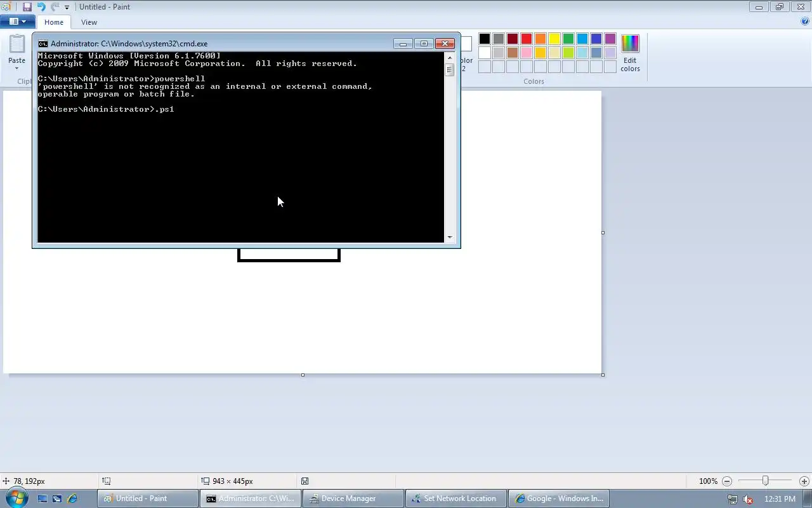812x508 pixels.
Task: Click the up arrow of cmd scrollbar
Action: tap(450, 57)
